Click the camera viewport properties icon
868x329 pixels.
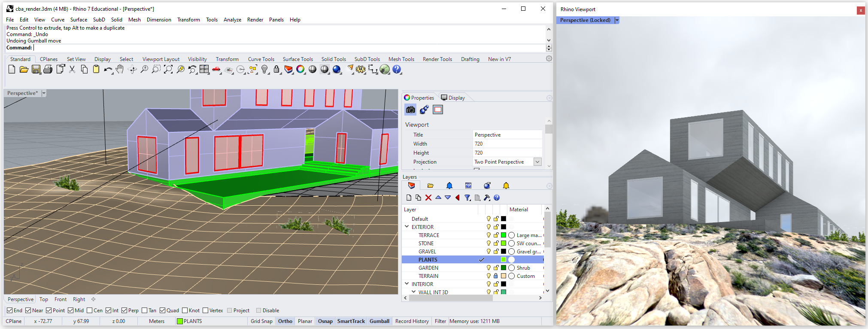410,110
